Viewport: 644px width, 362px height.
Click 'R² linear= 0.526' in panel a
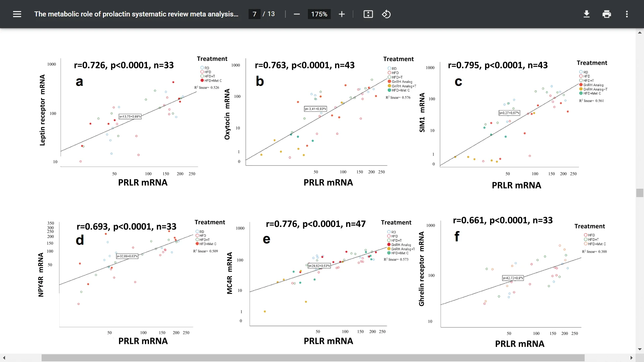point(207,87)
